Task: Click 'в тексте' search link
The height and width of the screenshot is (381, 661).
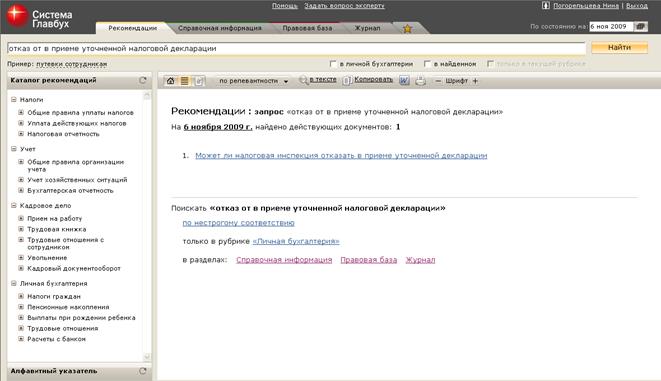Action: coord(323,80)
